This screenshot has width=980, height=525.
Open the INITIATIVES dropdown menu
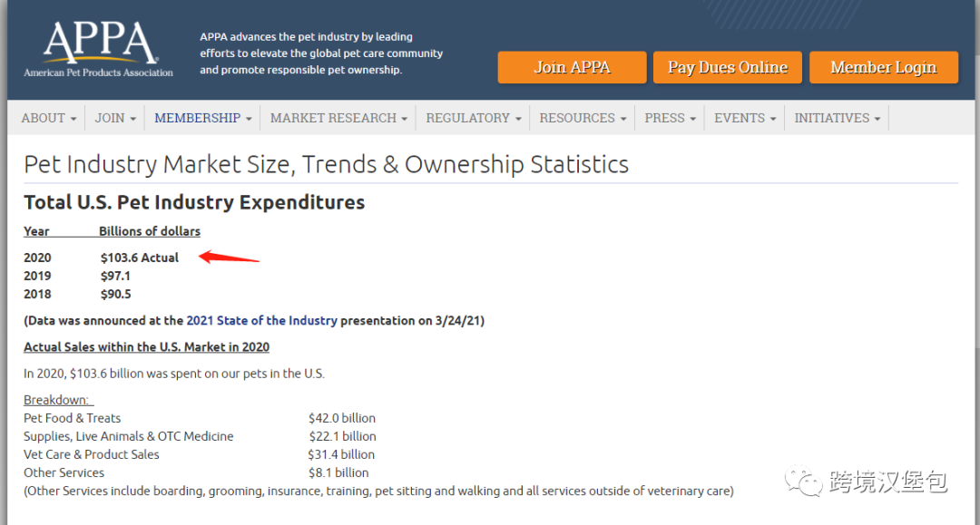click(x=837, y=118)
